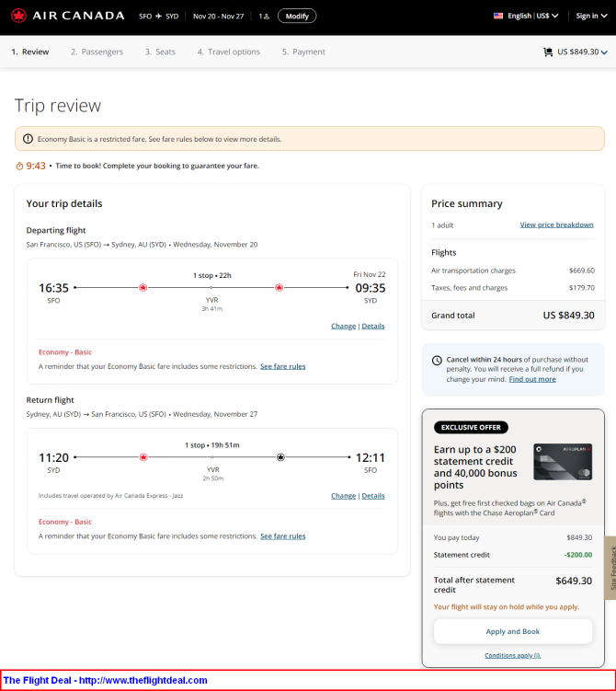This screenshot has height=691, width=616.
Task: Click the black partner airline marker on the return flight line
Action: pos(281,457)
